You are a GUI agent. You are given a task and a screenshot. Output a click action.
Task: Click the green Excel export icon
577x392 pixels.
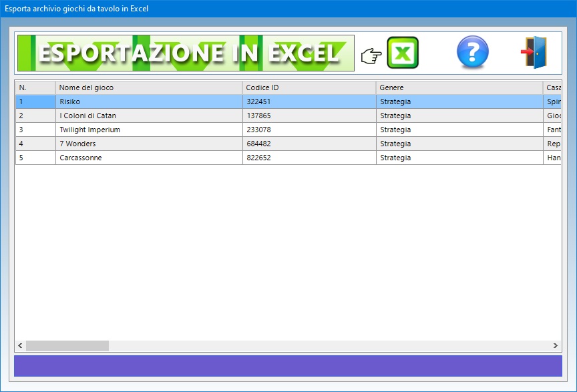pyautogui.click(x=403, y=53)
